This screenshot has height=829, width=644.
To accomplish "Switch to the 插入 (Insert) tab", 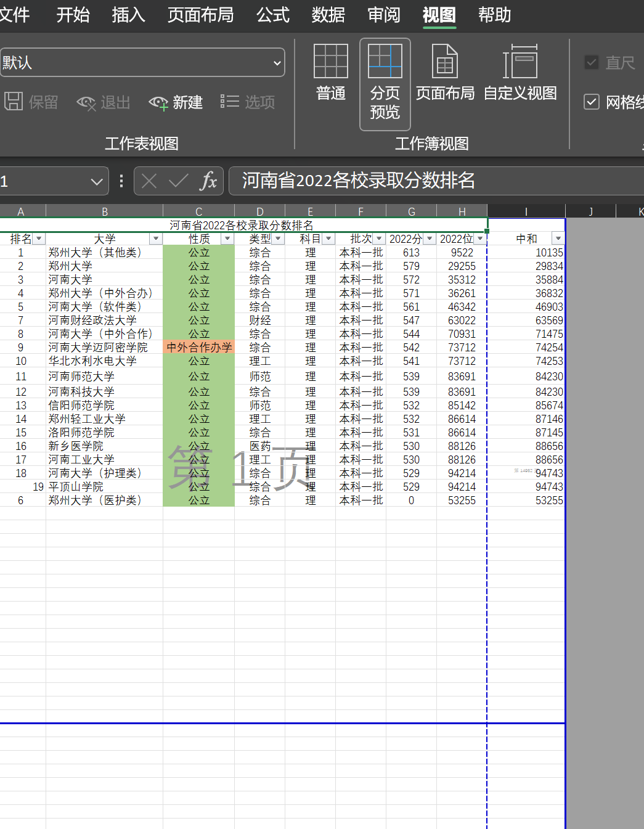I will pos(129,15).
